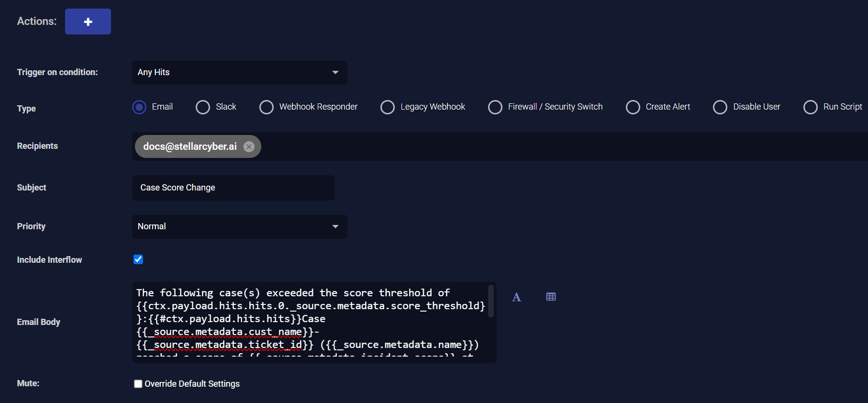
Task: Click the table insert icon
Action: [x=551, y=297]
